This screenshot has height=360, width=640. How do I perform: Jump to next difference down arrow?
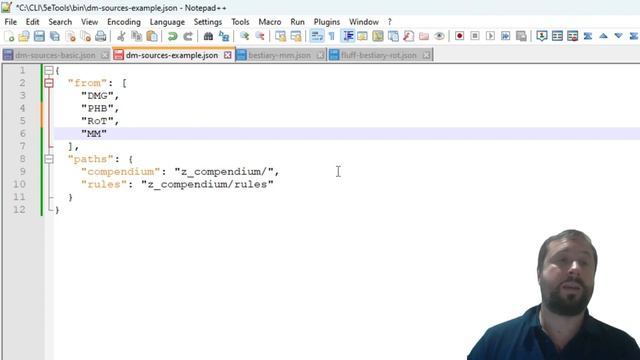(x=618, y=36)
